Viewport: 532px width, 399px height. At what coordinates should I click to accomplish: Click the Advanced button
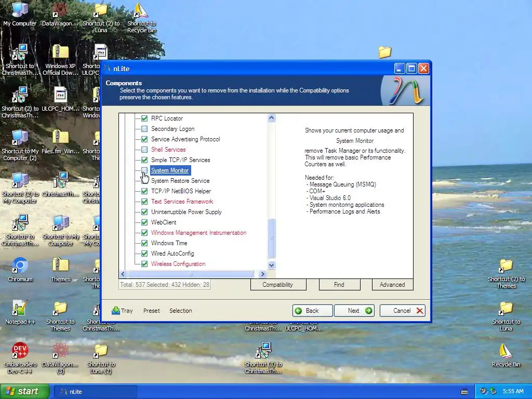point(393,285)
